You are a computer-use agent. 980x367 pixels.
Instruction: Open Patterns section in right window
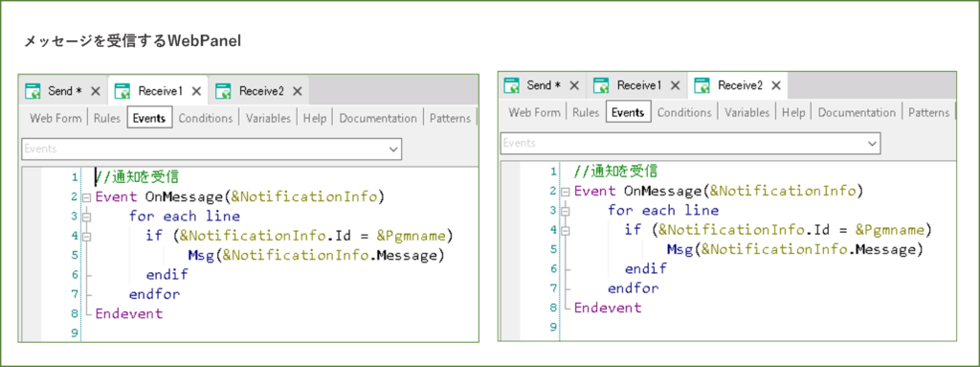coord(928,113)
